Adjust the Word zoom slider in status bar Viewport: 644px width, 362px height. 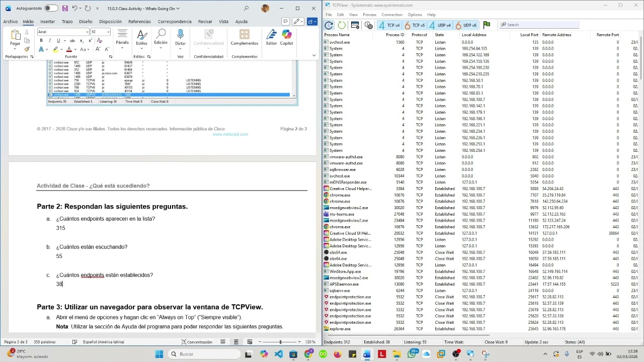coord(280,342)
